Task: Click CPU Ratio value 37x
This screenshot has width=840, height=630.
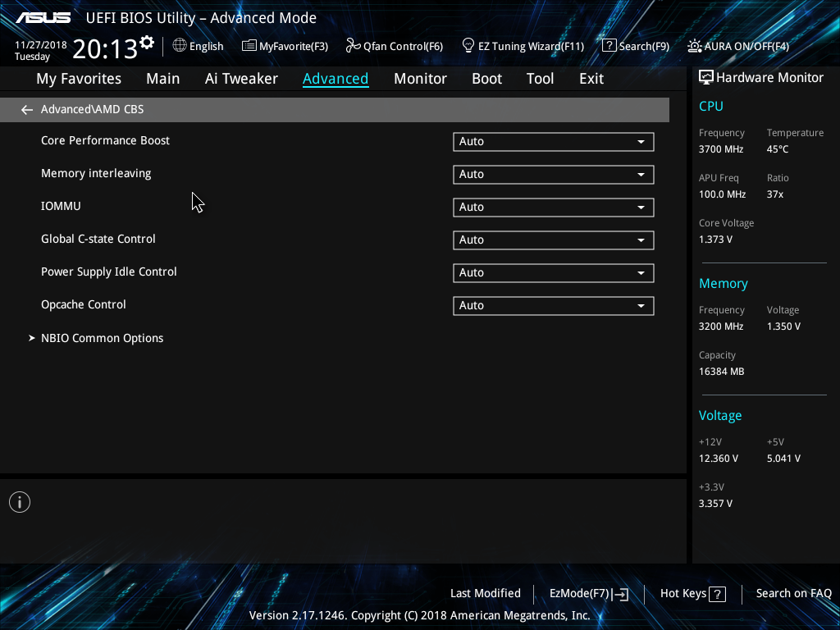Action: point(775,194)
